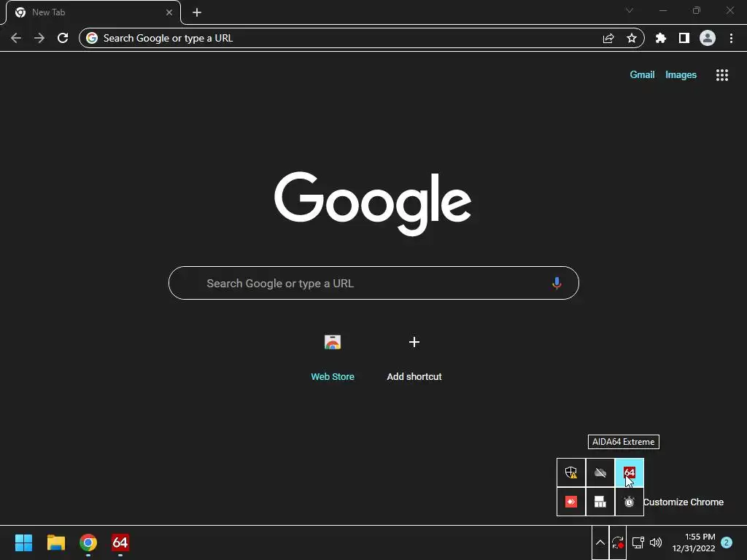This screenshot has width=747, height=560.
Task: Share this page via address bar icon
Action: point(608,38)
